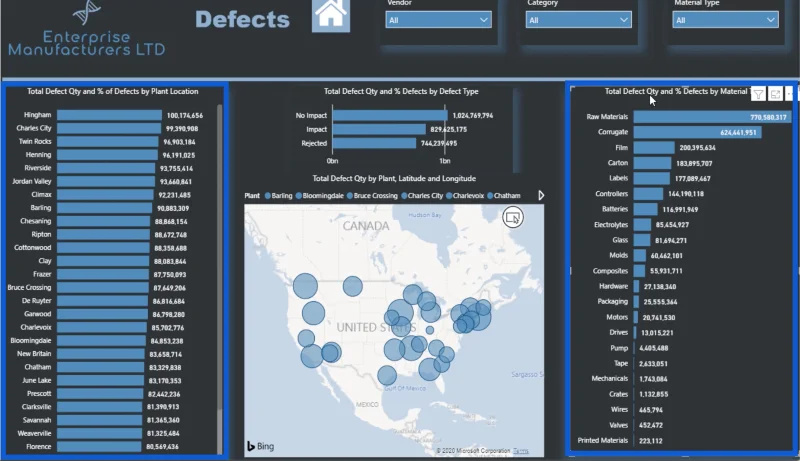Click the Printed Materials label
This screenshot has width=800, height=461.
point(603,441)
